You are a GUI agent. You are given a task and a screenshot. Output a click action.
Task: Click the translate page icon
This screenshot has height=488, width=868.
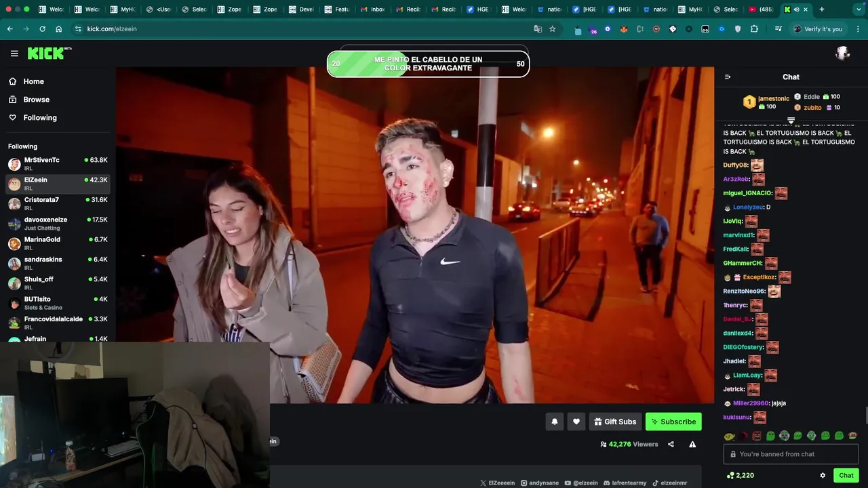(x=538, y=29)
